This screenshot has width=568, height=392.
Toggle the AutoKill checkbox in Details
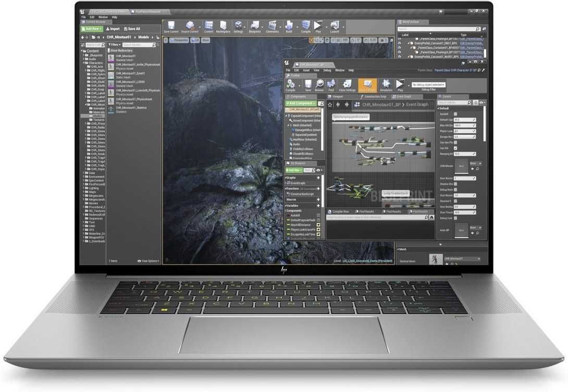tap(455, 114)
